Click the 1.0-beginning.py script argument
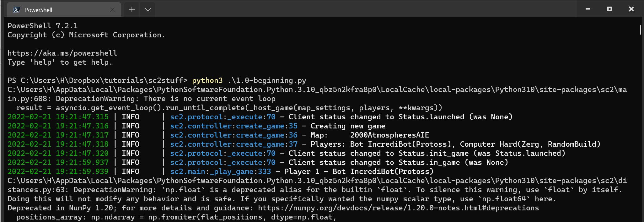 pos(266,80)
